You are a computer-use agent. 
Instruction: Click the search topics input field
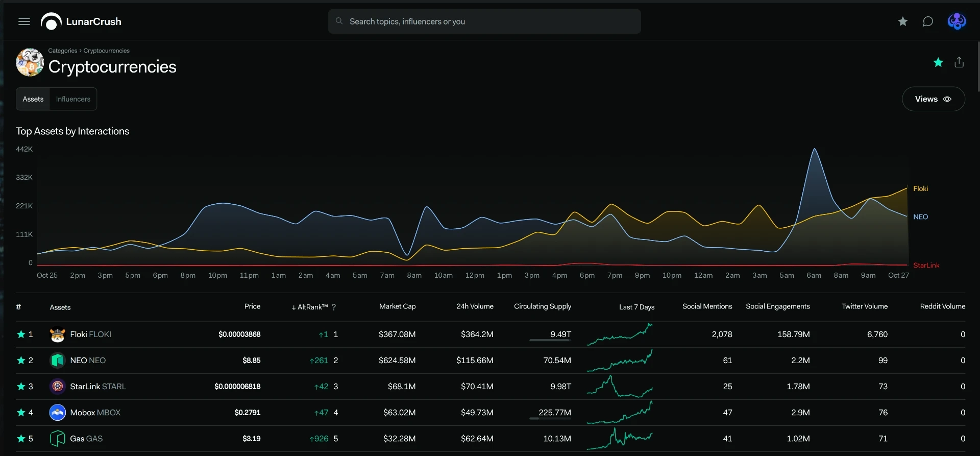tap(484, 21)
